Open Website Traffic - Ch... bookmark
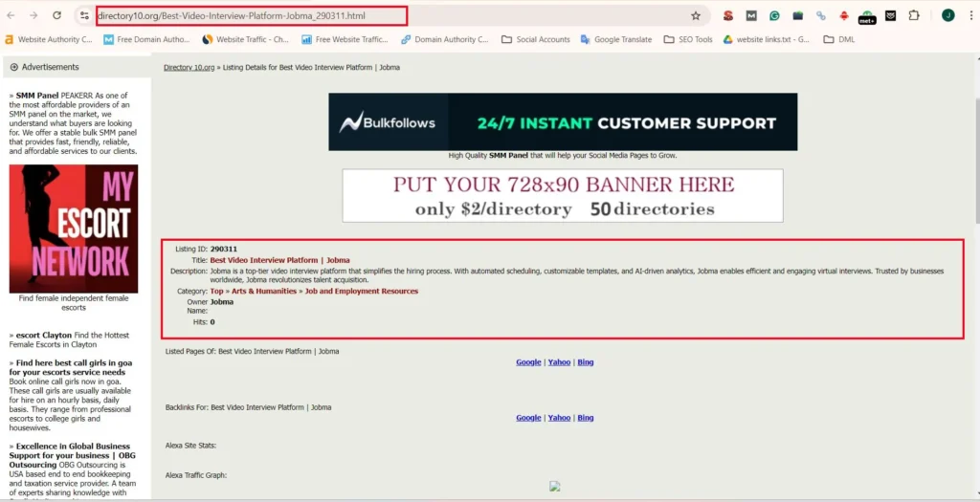980x502 pixels. (246, 39)
